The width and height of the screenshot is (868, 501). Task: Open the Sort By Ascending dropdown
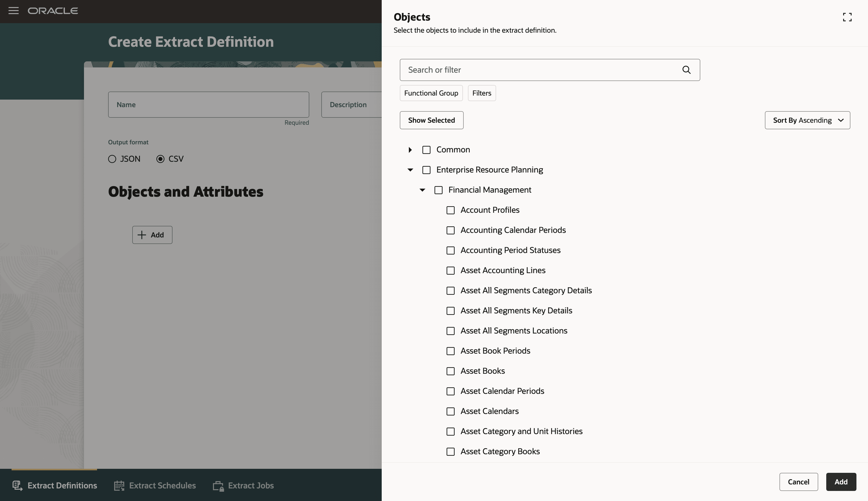coord(807,120)
